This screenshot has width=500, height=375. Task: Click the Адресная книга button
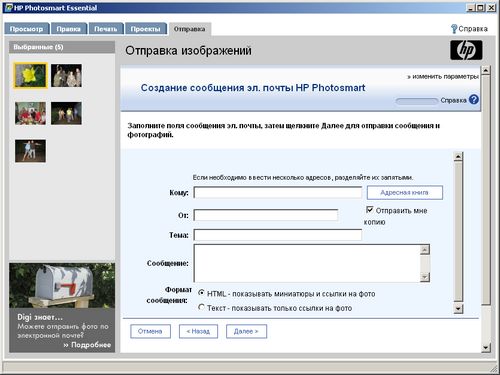(x=405, y=193)
